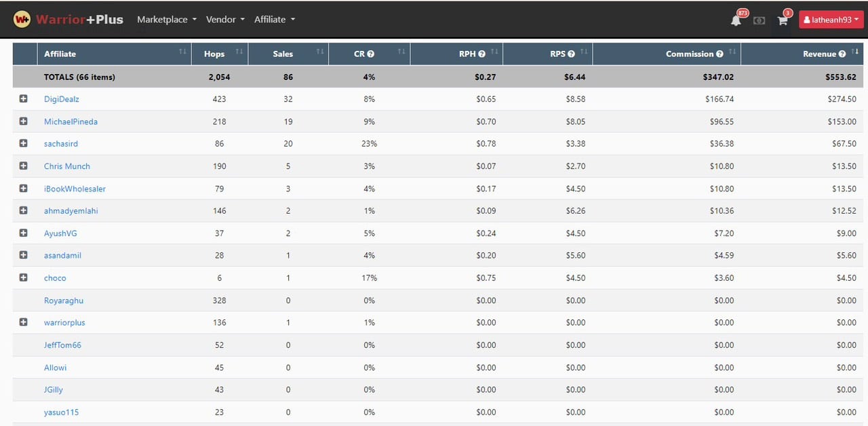Open the shopping cart icon
This screenshot has width=868, height=426.
782,20
